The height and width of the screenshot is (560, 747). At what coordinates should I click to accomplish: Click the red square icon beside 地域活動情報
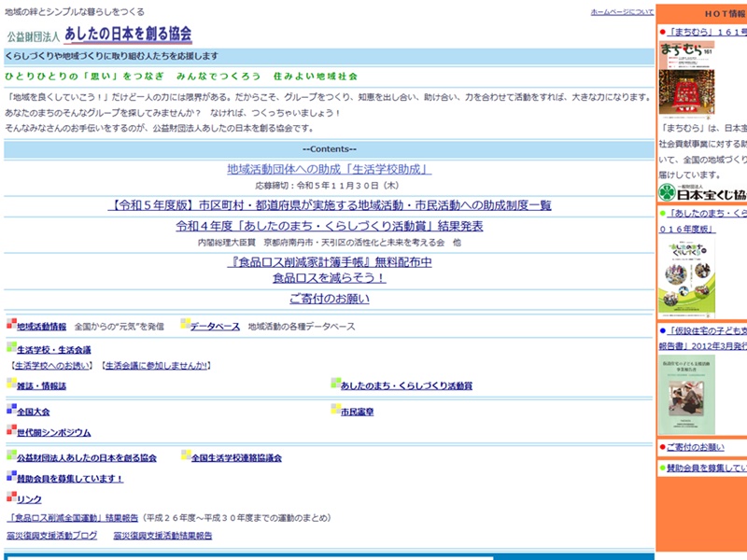tap(11, 324)
